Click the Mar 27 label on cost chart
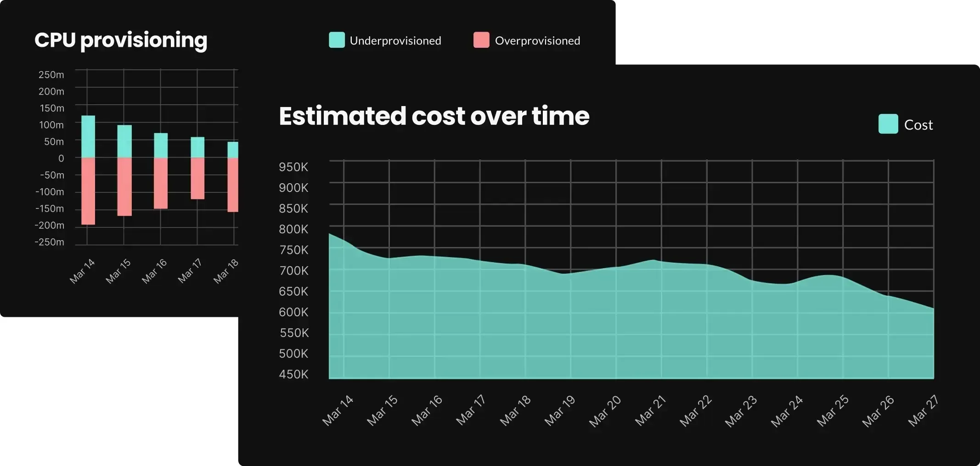The width and height of the screenshot is (980, 466). 923,410
